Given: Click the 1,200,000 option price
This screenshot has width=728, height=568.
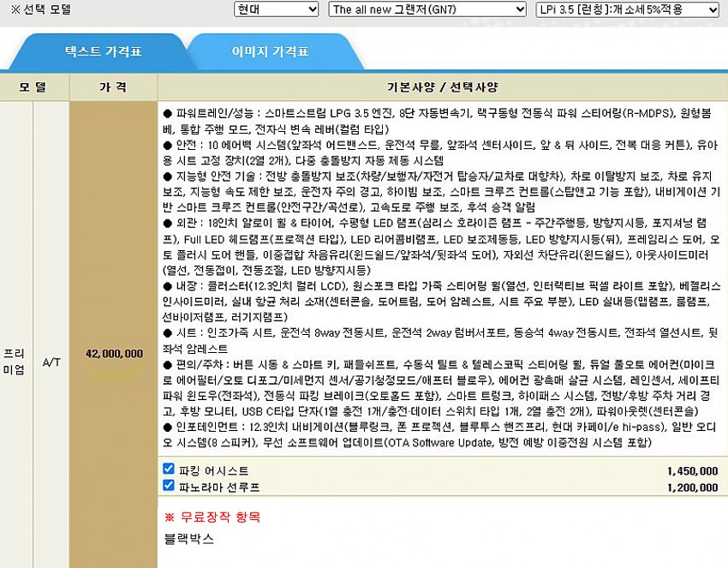Looking at the screenshot, I should pyautogui.click(x=692, y=487).
